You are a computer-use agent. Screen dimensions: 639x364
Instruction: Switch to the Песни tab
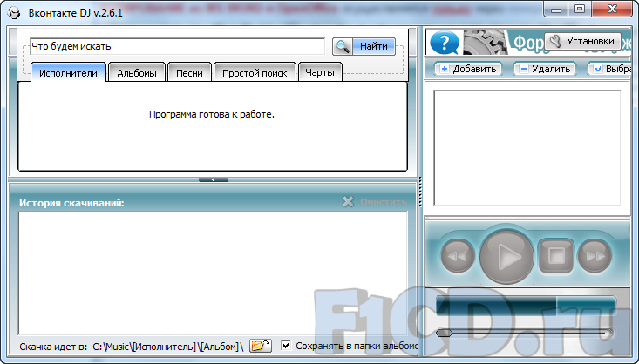pyautogui.click(x=189, y=73)
